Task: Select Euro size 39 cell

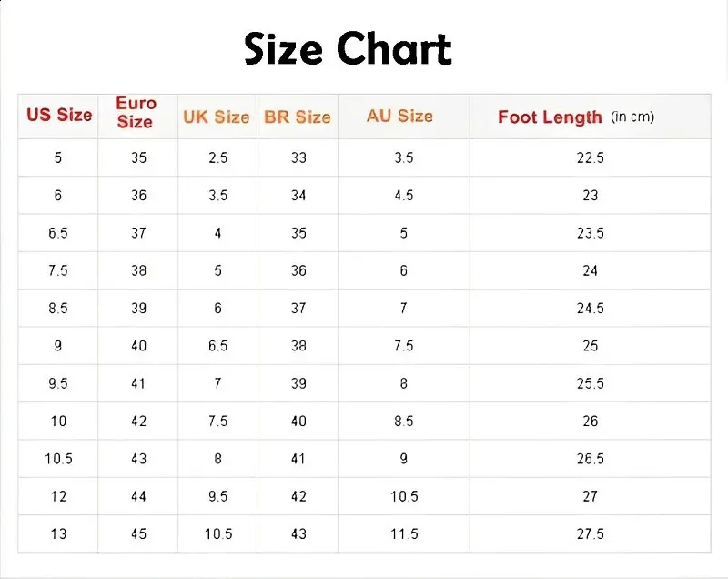Action: (x=138, y=309)
